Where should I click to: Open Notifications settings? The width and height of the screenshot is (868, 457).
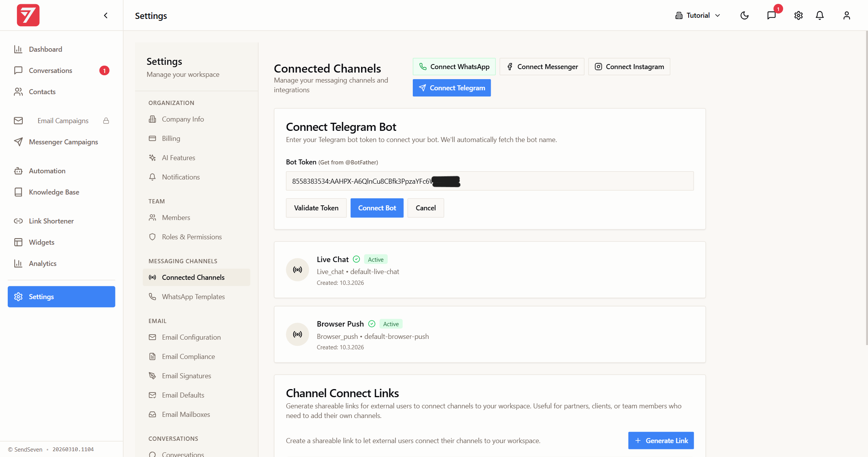click(x=196, y=177)
